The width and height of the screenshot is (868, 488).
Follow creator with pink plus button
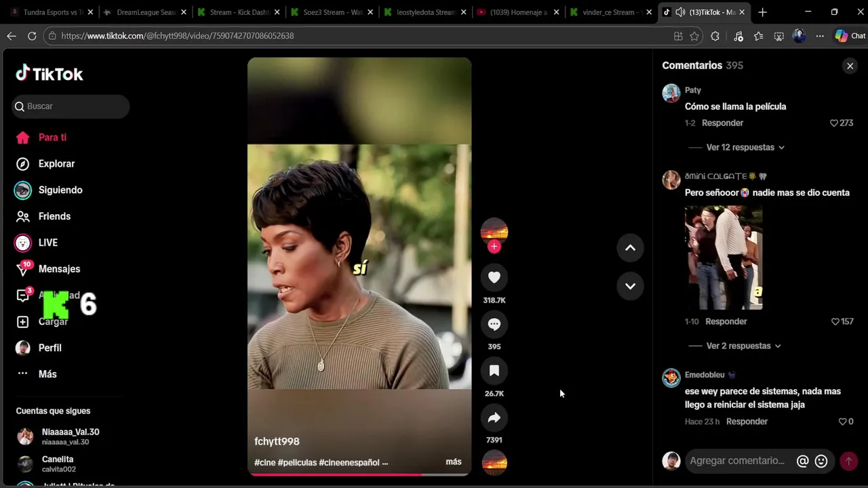click(x=494, y=247)
